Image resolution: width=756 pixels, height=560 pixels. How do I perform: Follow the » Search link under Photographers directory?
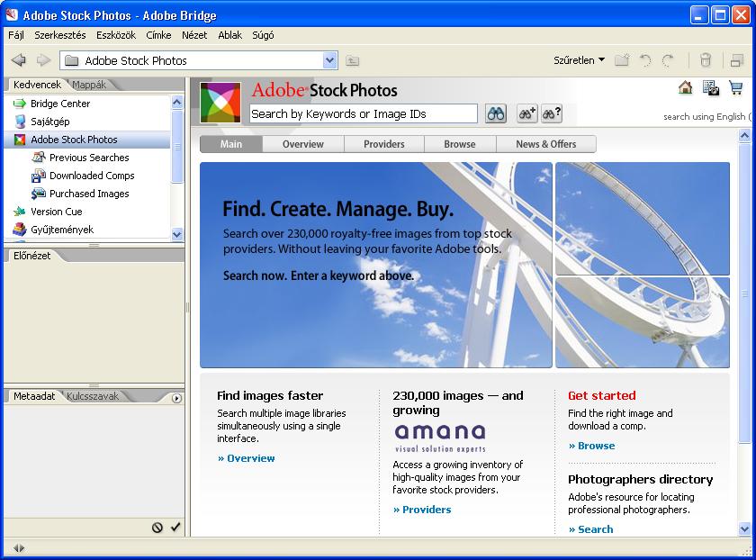click(x=591, y=529)
